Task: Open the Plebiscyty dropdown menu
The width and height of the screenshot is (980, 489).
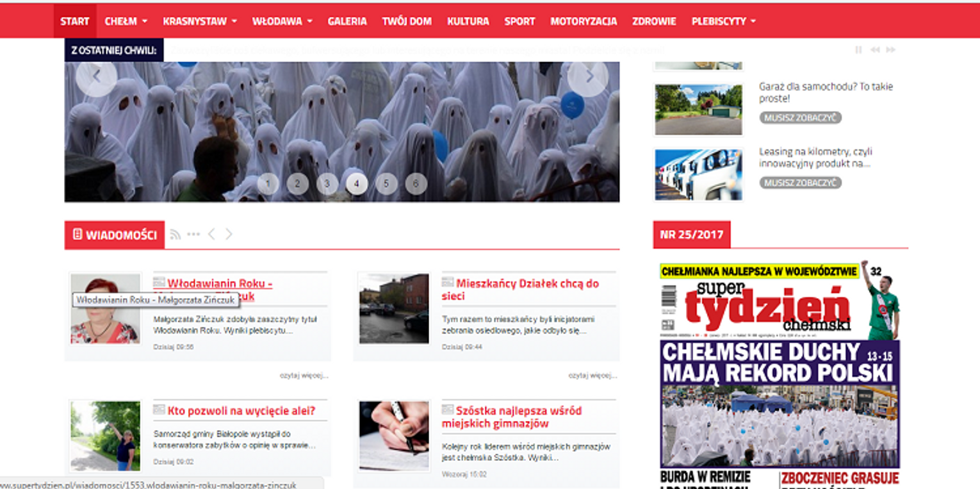Action: click(x=723, y=21)
